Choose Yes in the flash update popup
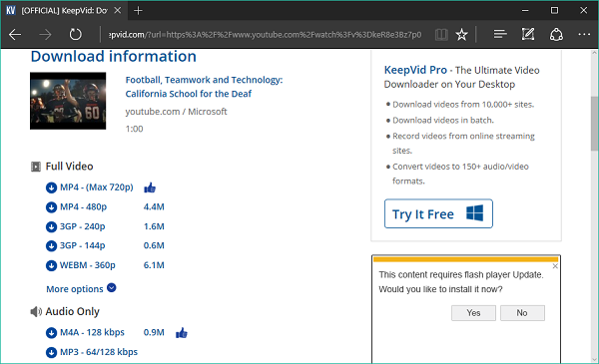599x364 pixels. [473, 313]
